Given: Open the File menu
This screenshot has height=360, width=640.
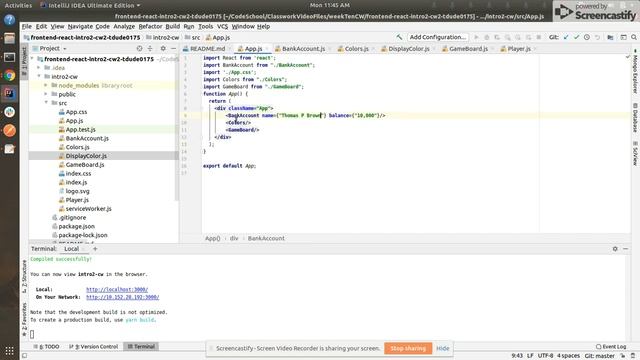Looking at the screenshot, I should pos(27,26).
